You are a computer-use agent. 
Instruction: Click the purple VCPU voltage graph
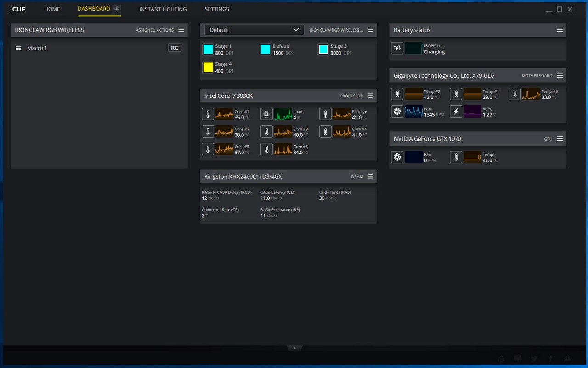click(x=472, y=112)
